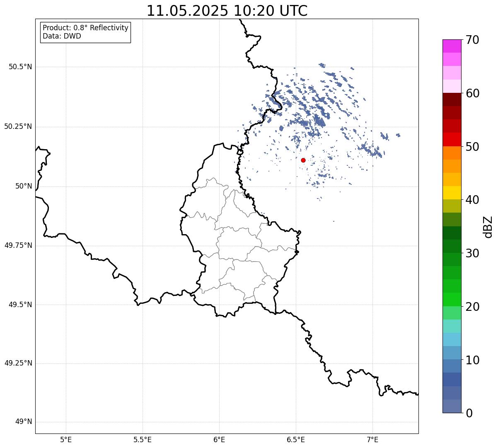Click the 49.75°N latitude tick label

click(x=18, y=245)
